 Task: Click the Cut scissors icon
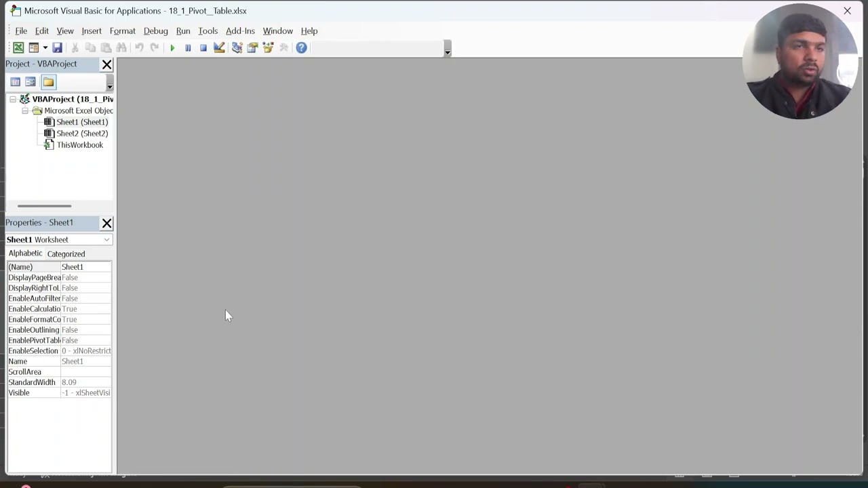tap(75, 47)
